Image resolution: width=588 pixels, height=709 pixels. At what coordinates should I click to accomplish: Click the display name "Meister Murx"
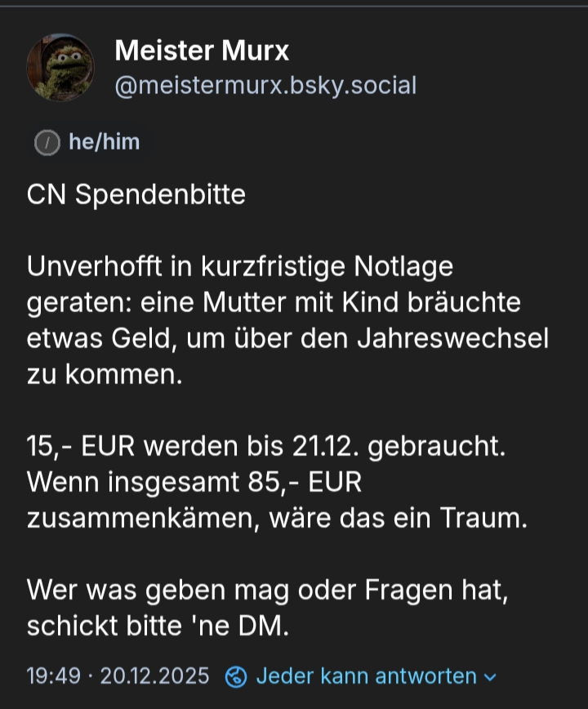(x=202, y=51)
